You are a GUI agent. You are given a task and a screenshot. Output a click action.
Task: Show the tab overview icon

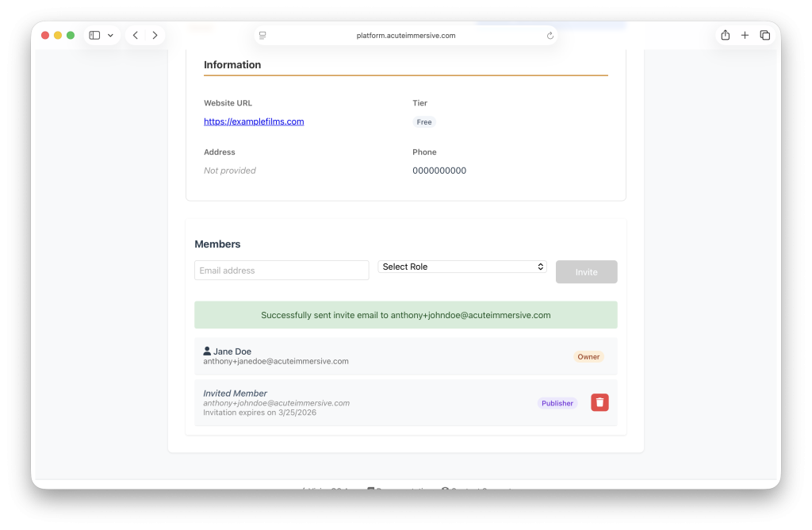tap(764, 36)
